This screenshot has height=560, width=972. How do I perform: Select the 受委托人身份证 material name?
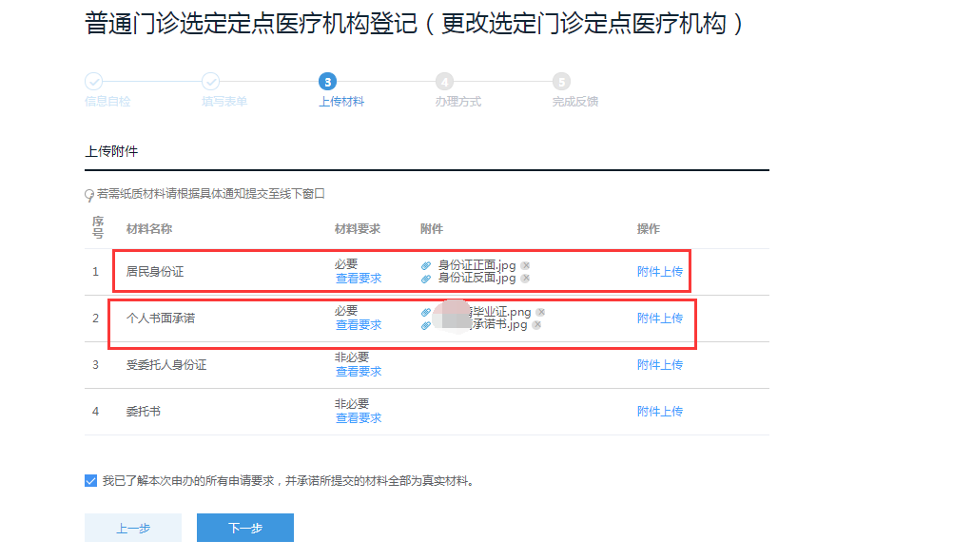pos(166,365)
